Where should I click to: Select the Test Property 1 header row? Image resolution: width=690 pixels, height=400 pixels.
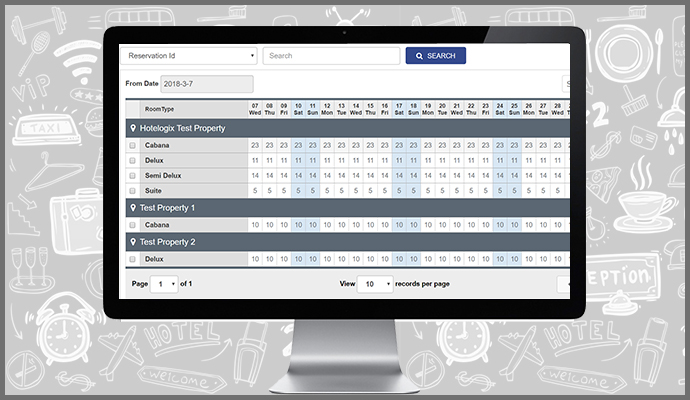(348, 207)
